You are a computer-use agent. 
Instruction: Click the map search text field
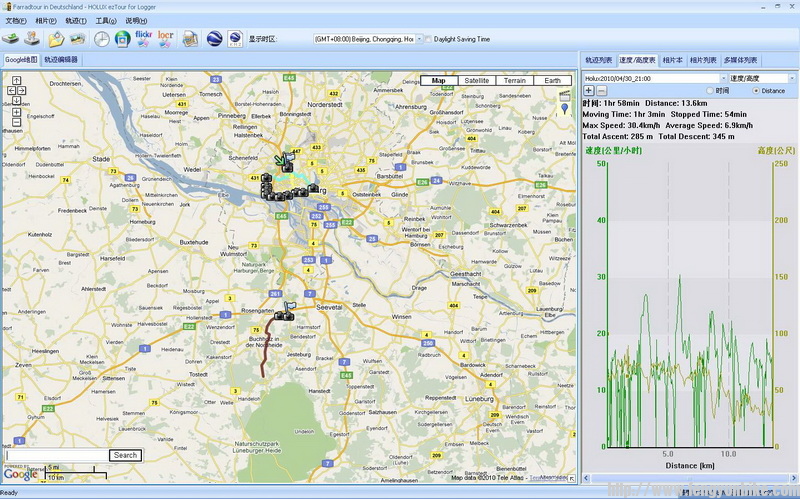[x=55, y=455]
